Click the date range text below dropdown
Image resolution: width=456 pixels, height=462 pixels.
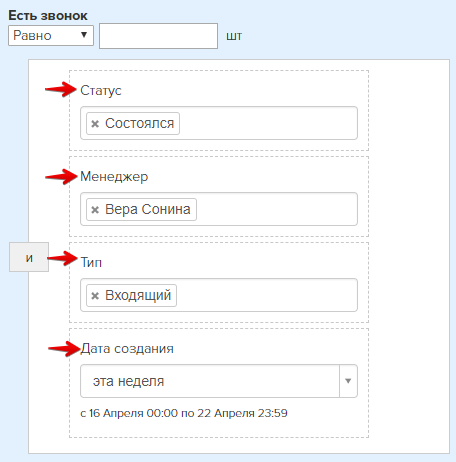184,413
